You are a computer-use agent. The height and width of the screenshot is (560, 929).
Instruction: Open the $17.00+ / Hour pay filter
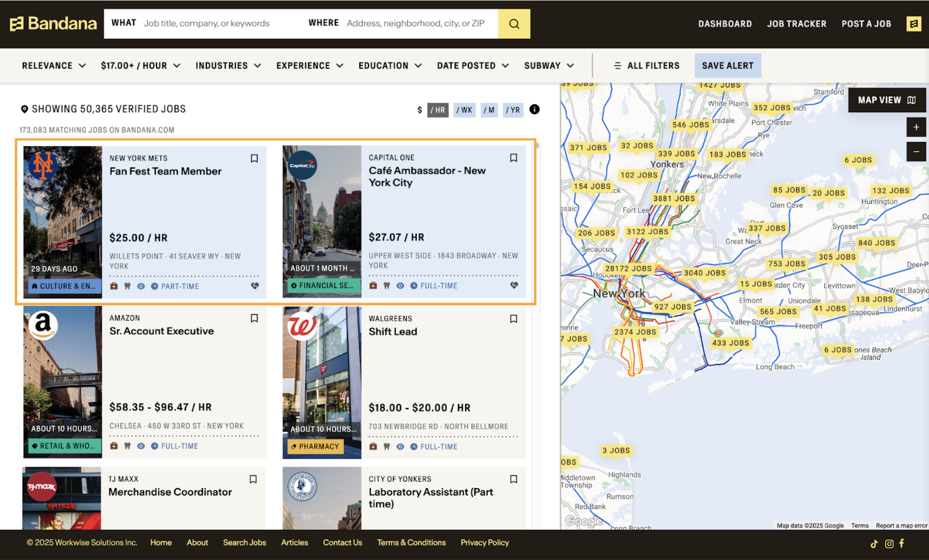coord(141,66)
